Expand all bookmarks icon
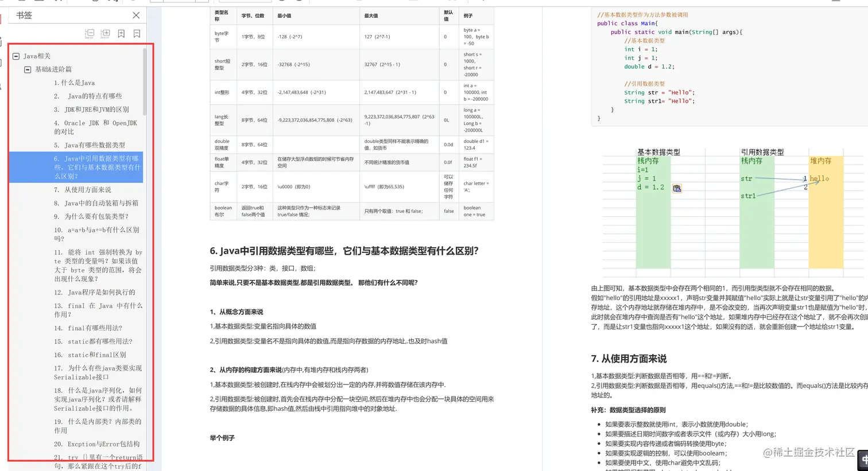868x471 pixels. [x=106, y=34]
